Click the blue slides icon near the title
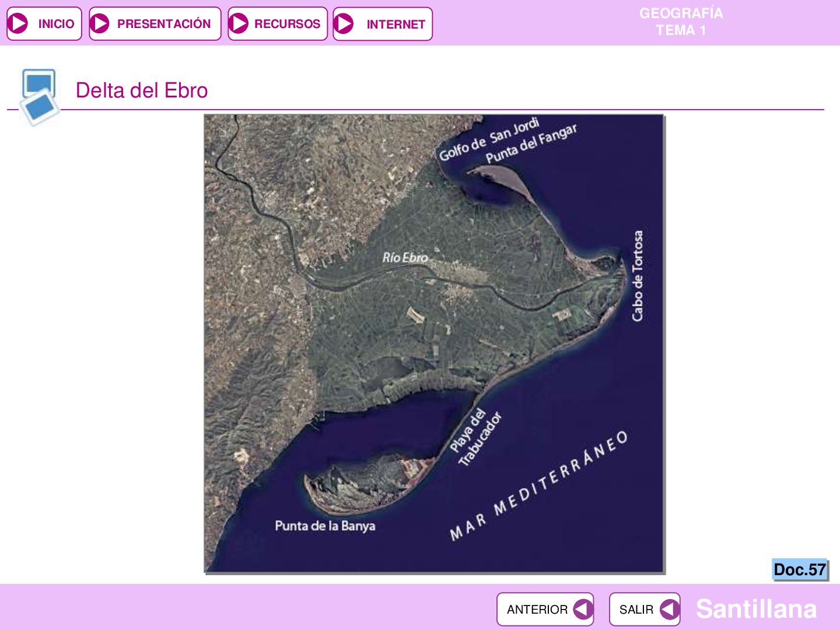Image resolution: width=840 pixels, height=630 pixels. [x=39, y=97]
